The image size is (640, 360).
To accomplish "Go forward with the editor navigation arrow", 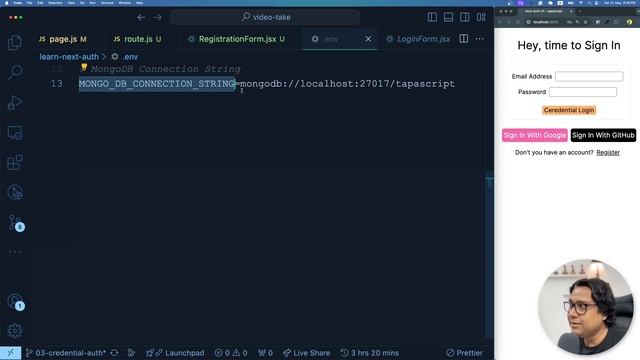I will pyautogui.click(x=158, y=17).
